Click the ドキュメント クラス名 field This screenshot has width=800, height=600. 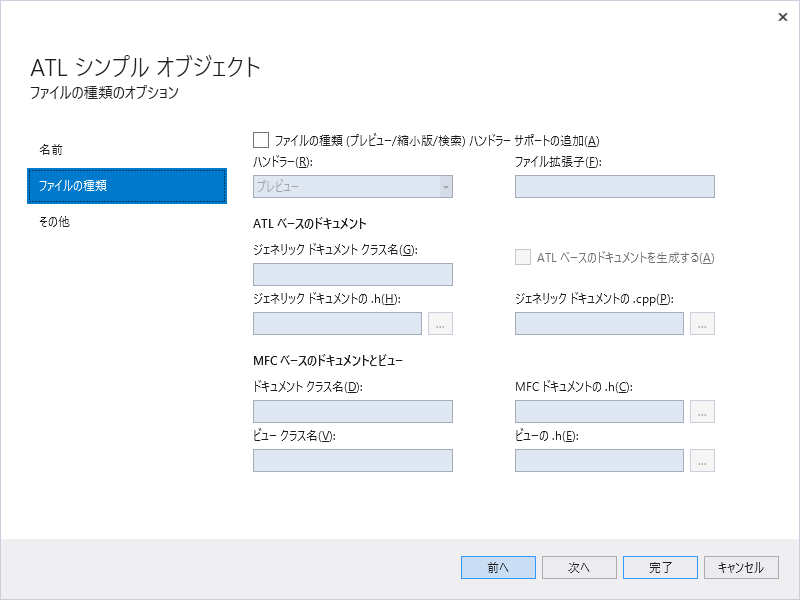point(352,411)
